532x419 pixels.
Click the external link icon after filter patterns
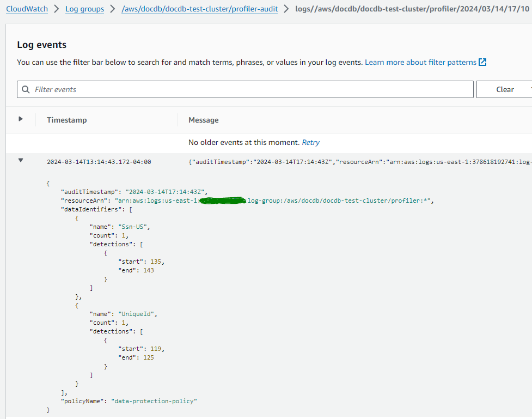pos(482,62)
